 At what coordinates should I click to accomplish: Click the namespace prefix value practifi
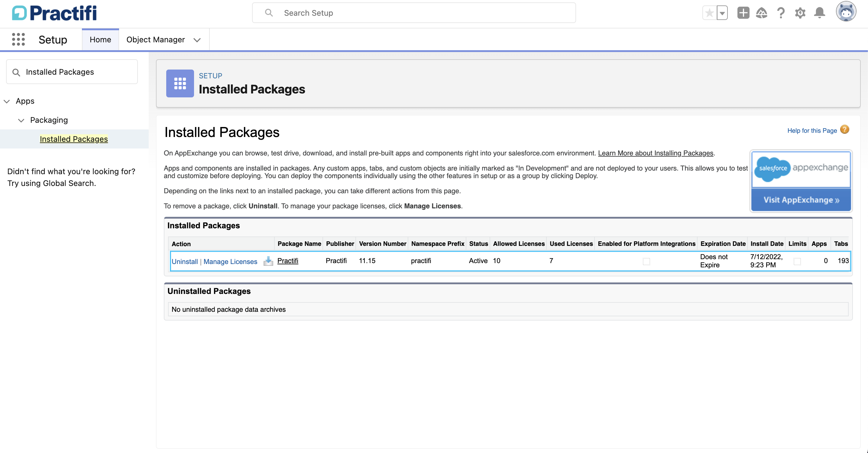tap(421, 261)
